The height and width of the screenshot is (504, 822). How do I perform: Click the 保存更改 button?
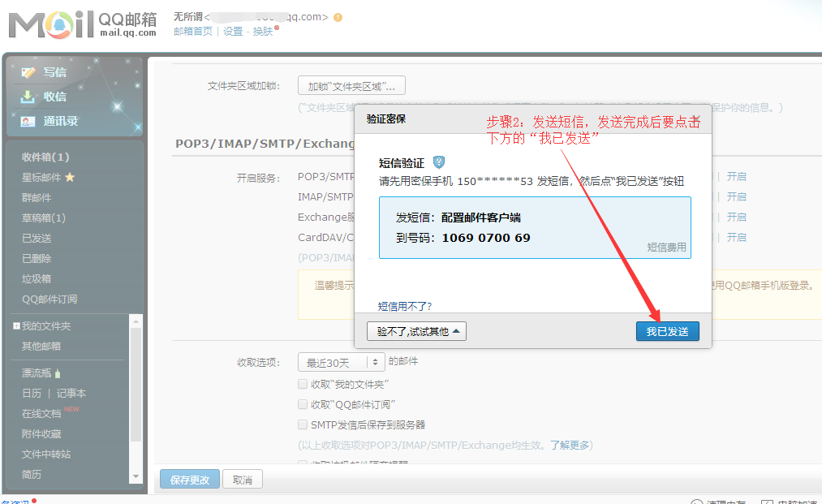point(190,480)
